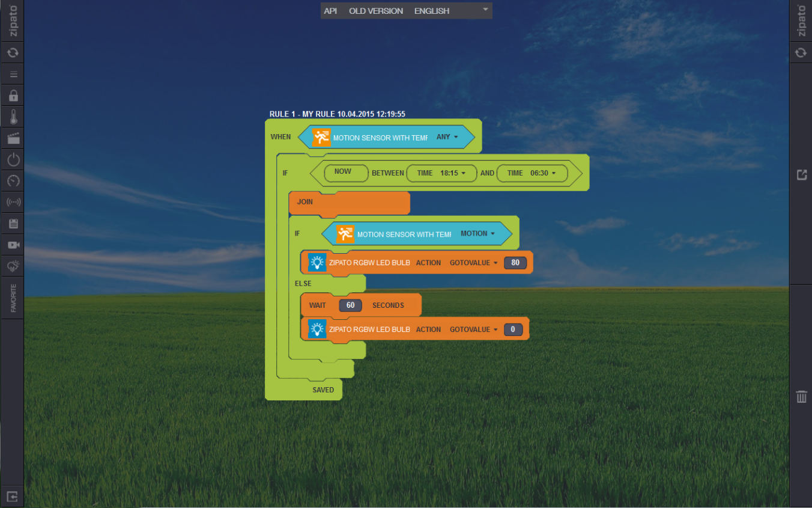
Task: Click the value field showing 0
Action: point(513,329)
